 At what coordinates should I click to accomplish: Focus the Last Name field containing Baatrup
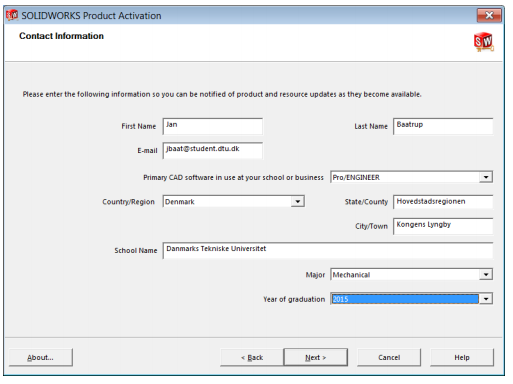click(x=443, y=126)
